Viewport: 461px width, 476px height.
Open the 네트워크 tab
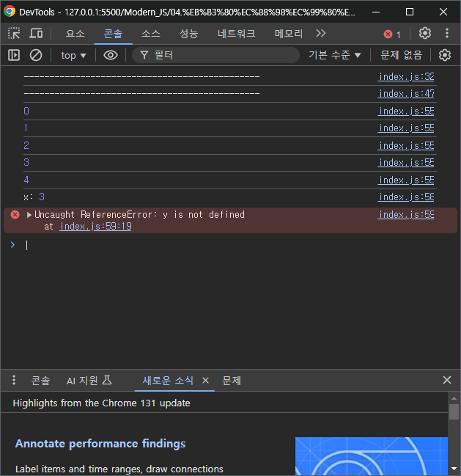(236, 34)
